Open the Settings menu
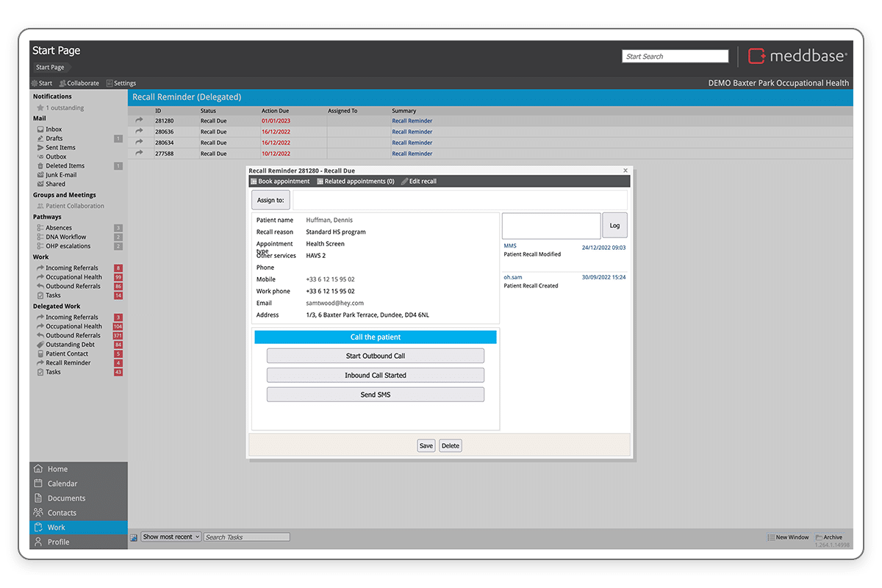The image size is (882, 588). click(x=121, y=83)
